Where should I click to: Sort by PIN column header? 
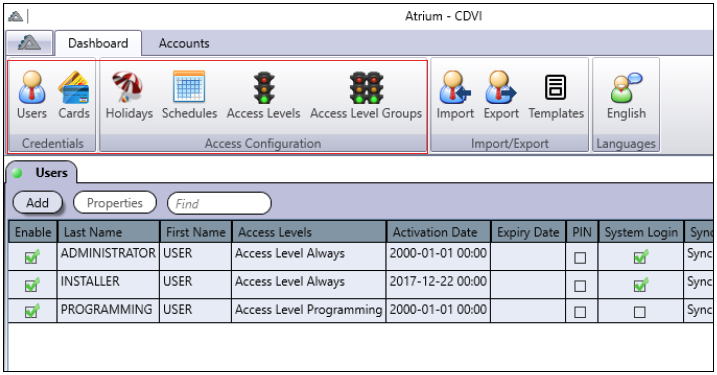(582, 232)
